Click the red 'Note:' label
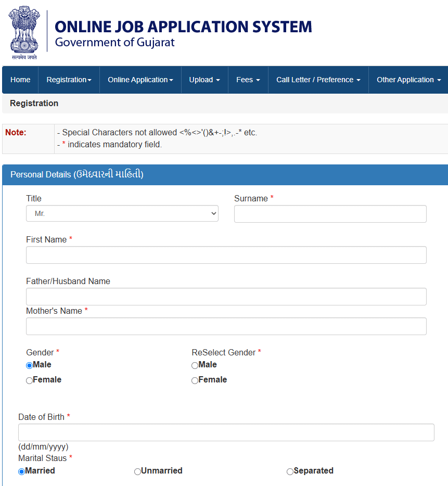Viewport: 448px width, 486px height. click(16, 132)
